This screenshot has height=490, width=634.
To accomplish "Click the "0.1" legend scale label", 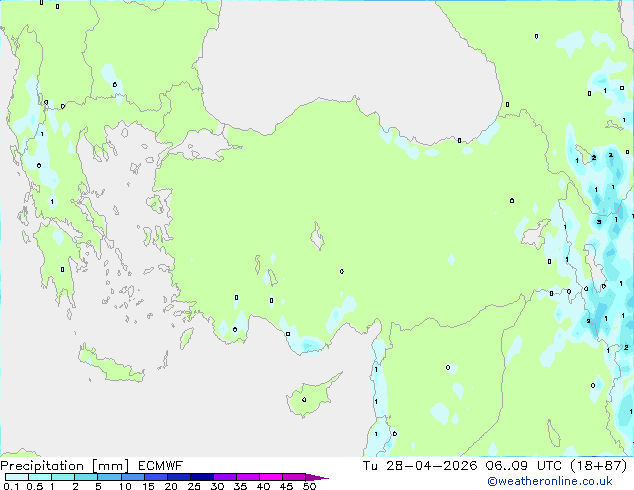I will point(11,486).
